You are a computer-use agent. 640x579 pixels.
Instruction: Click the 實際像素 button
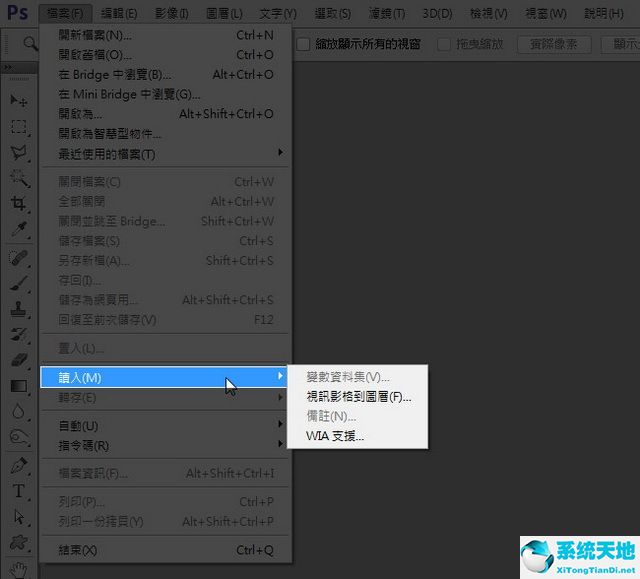[554, 44]
